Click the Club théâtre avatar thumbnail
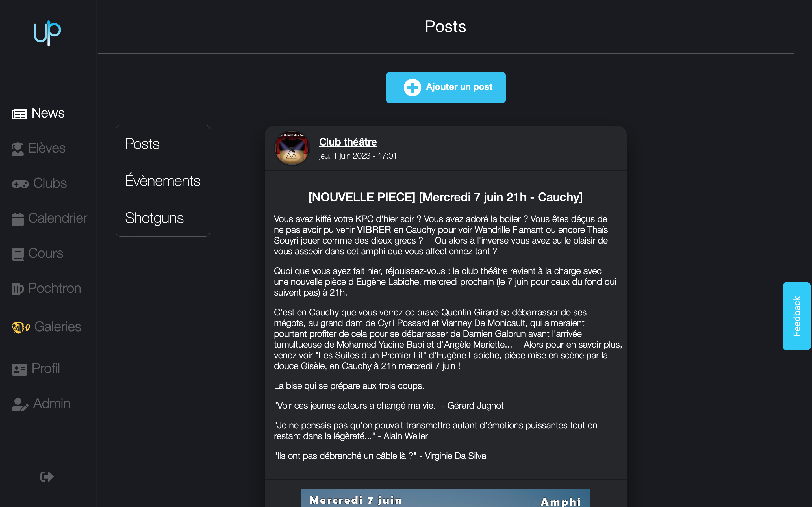The height and width of the screenshot is (507, 812). coord(292,148)
